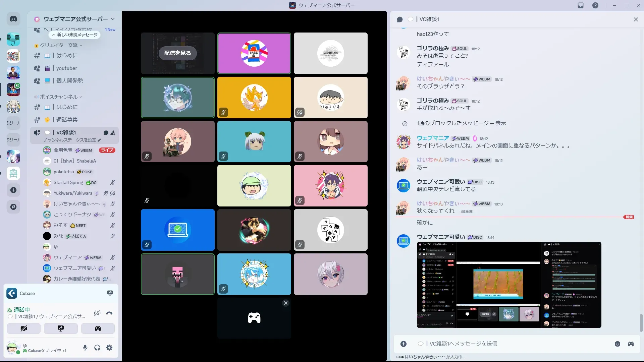The width and height of the screenshot is (644, 362).
Task: Disconnect from the voice call
Action: (x=109, y=313)
